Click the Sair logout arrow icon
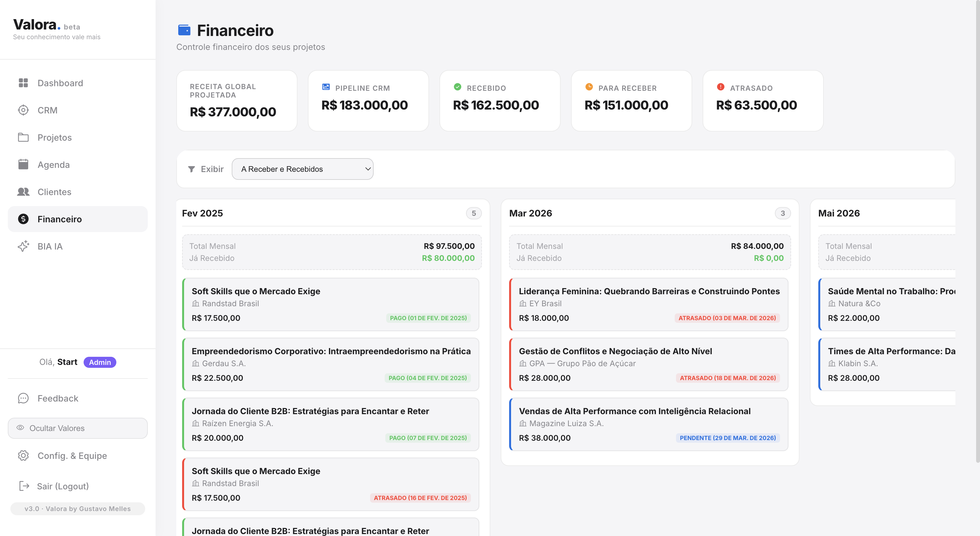980x536 pixels. (x=24, y=486)
